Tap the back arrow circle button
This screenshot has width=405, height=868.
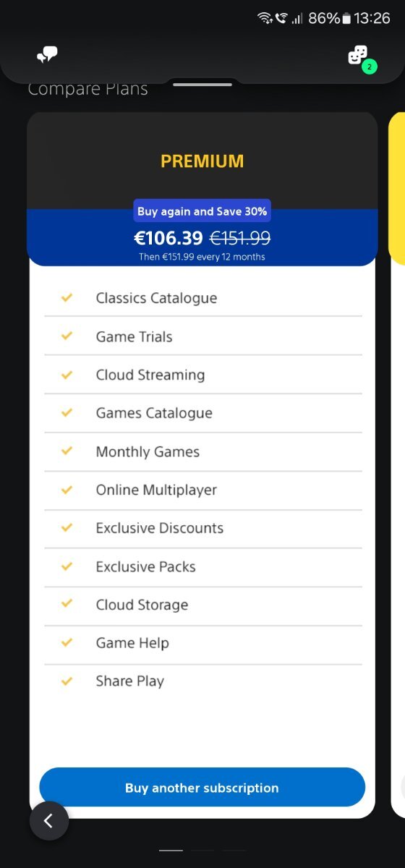[49, 820]
